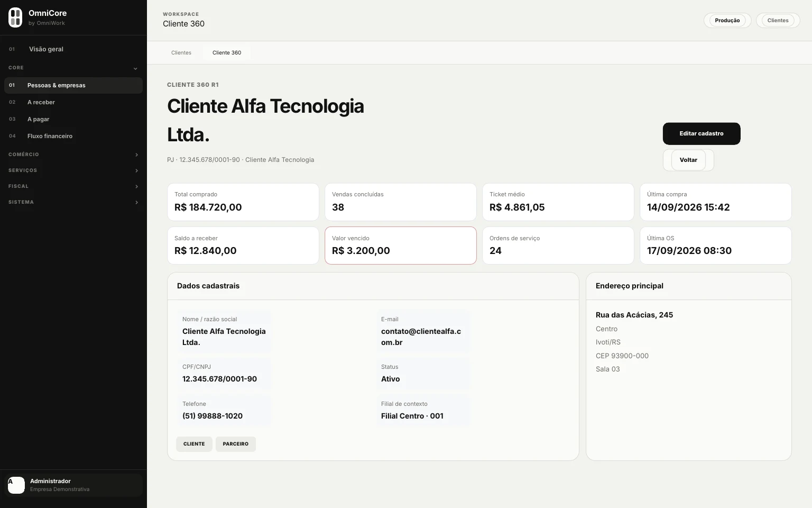Click the Administrador avatar icon
Screen dimensions: 812x508
pyautogui.click(x=16, y=485)
